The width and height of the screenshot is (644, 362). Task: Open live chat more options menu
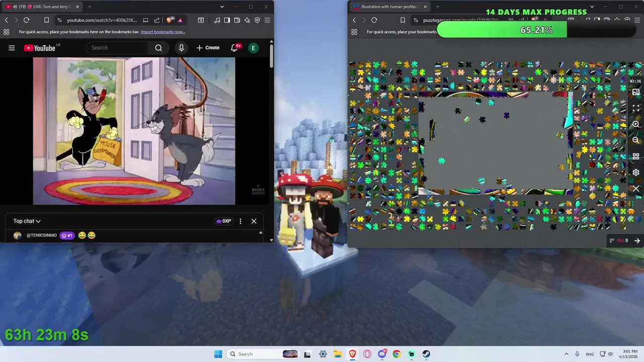[240, 221]
